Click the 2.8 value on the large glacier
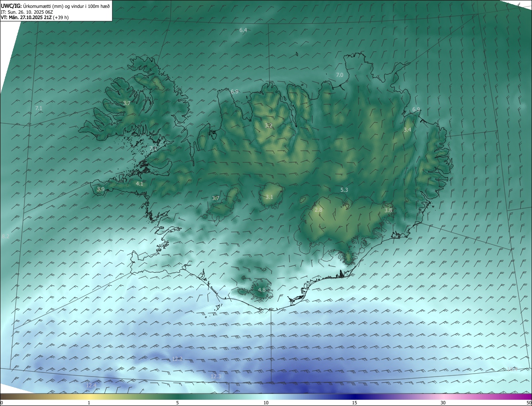Viewport: 532px width, 406px height. click(x=318, y=210)
